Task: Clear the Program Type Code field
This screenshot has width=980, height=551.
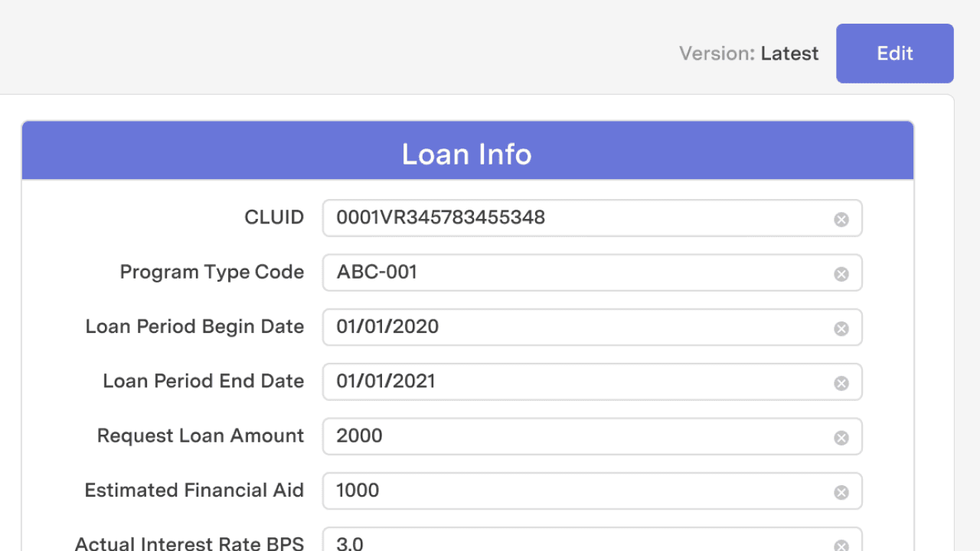Action: click(x=841, y=274)
